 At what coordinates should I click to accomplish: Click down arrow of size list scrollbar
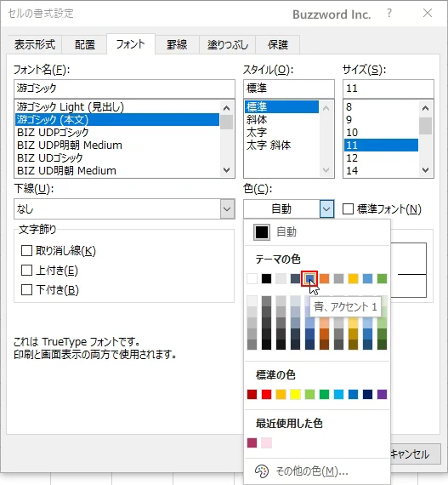click(425, 170)
